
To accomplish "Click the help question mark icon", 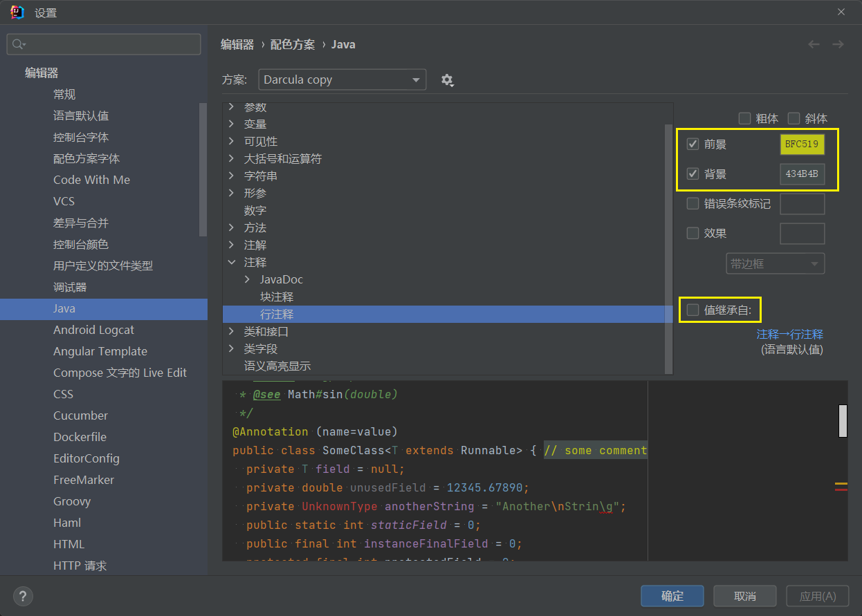I will point(23,596).
